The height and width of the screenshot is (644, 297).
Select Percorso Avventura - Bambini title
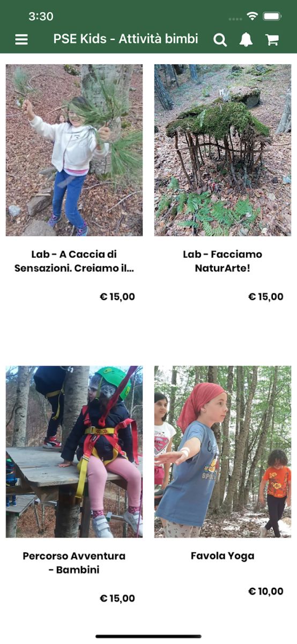click(74, 562)
